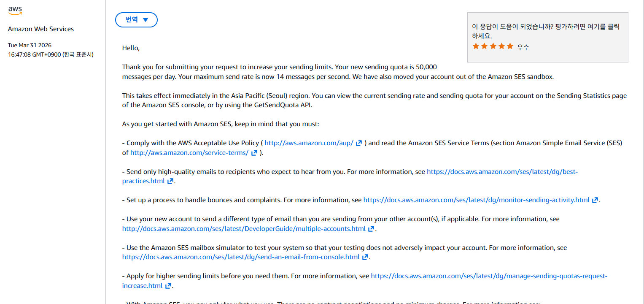Rate the response with the fifth star

click(x=510, y=46)
